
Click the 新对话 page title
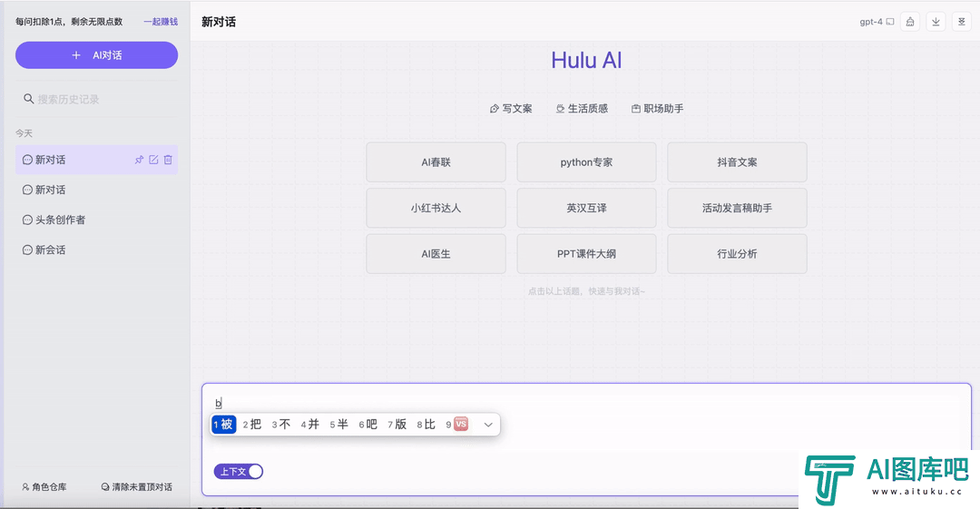pos(219,21)
